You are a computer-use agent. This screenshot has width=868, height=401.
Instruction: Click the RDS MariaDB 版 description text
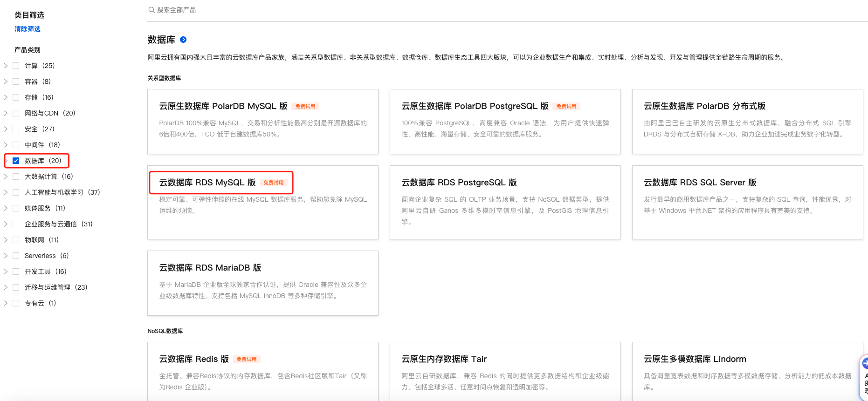[x=263, y=290]
